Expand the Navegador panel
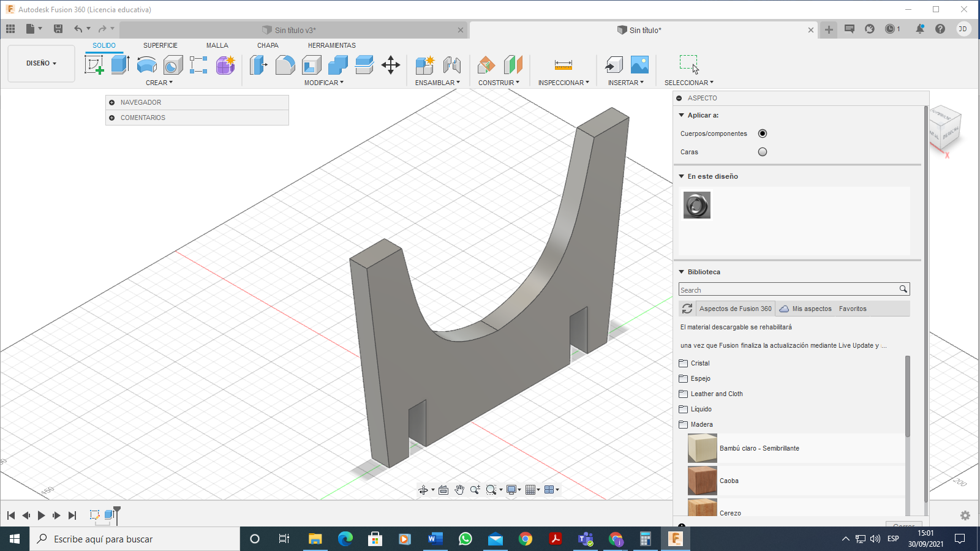980x551 pixels. pos(112,102)
